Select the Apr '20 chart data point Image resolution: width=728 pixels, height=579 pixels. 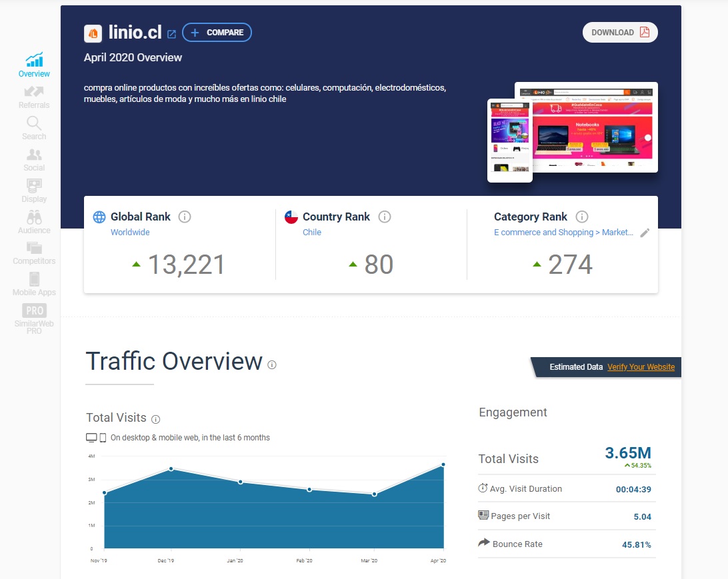pyautogui.click(x=443, y=464)
